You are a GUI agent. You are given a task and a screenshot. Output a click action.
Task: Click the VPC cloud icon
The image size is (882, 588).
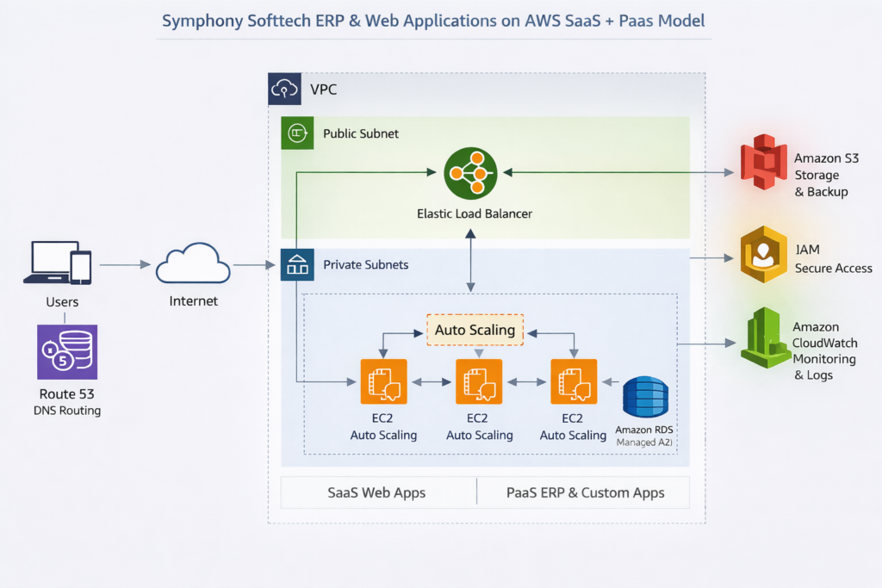pos(284,89)
